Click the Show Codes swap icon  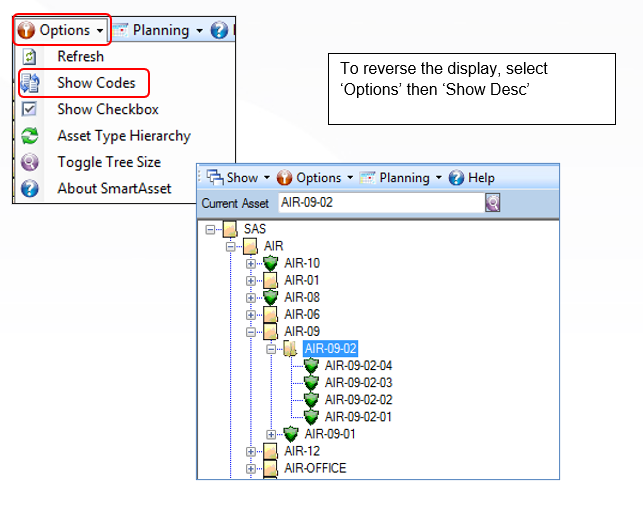(x=30, y=83)
